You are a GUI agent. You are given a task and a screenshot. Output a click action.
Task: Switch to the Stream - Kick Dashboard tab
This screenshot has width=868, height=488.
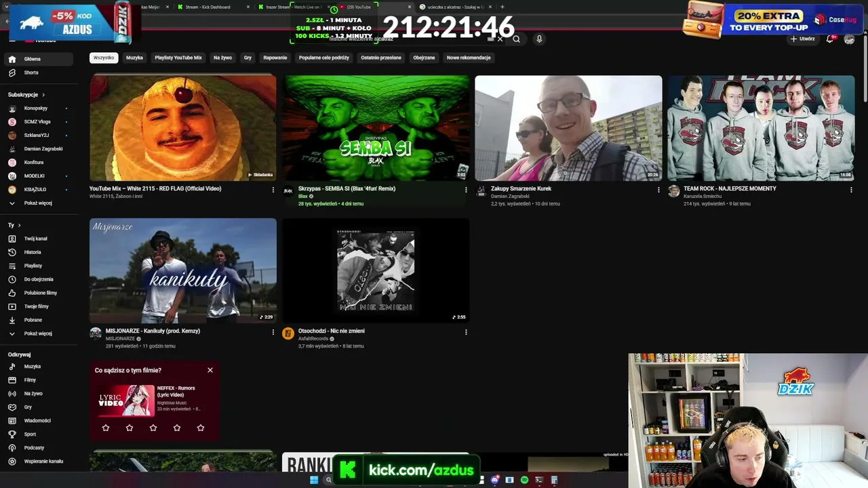click(208, 7)
